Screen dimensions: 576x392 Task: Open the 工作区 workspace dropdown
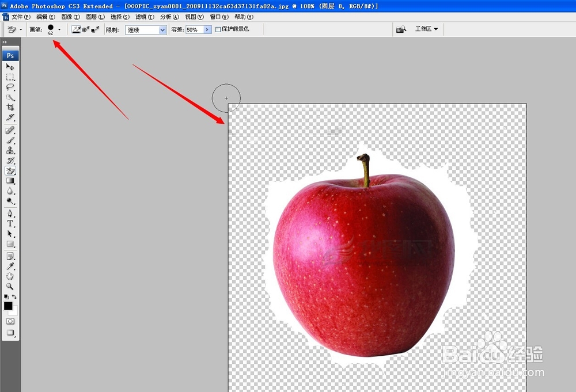[x=426, y=29]
